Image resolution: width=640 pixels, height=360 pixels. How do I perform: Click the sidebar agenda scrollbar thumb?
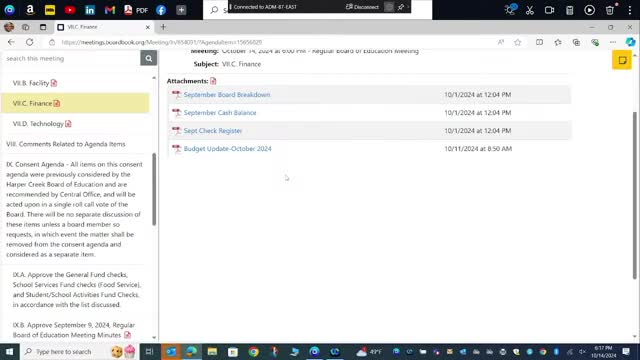click(154, 189)
